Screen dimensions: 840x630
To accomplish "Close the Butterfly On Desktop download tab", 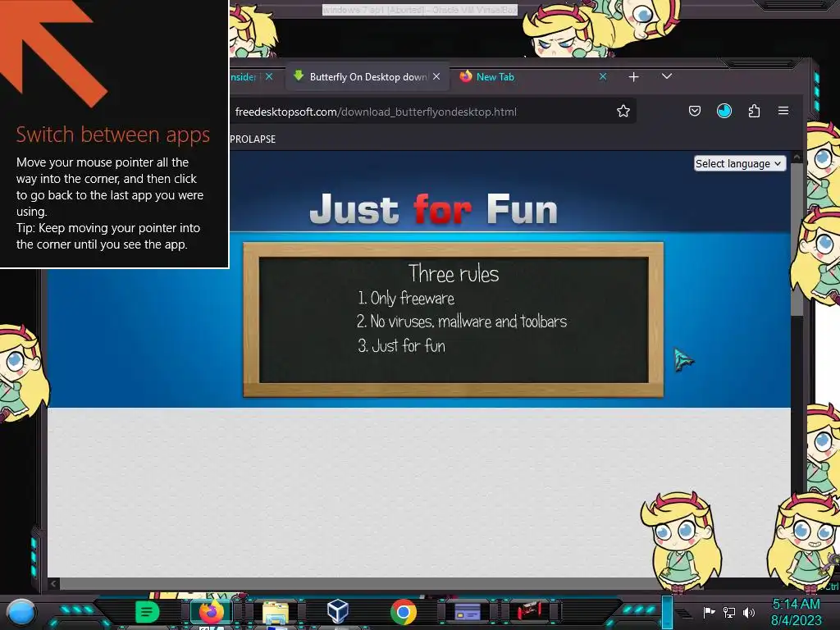I will [436, 76].
